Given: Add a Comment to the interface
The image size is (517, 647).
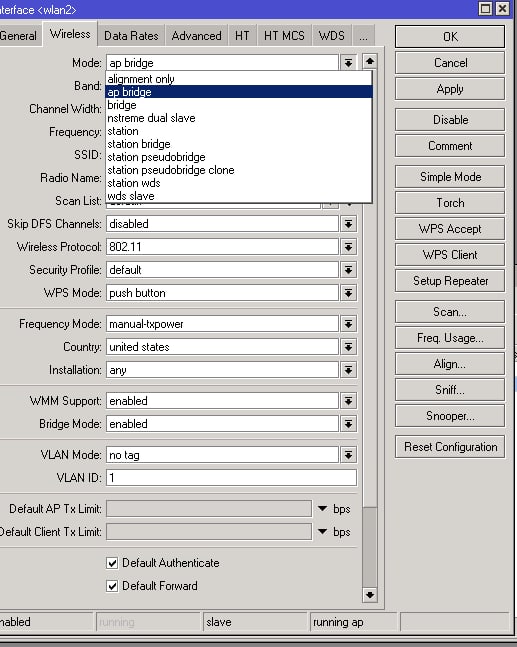Looking at the screenshot, I should 450,146.
